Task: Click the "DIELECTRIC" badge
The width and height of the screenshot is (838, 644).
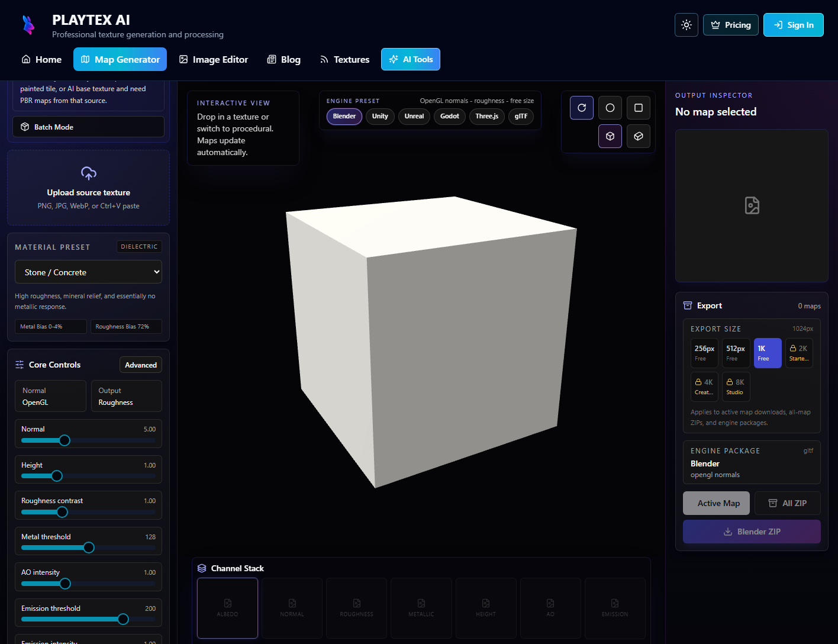Action: pyautogui.click(x=139, y=246)
